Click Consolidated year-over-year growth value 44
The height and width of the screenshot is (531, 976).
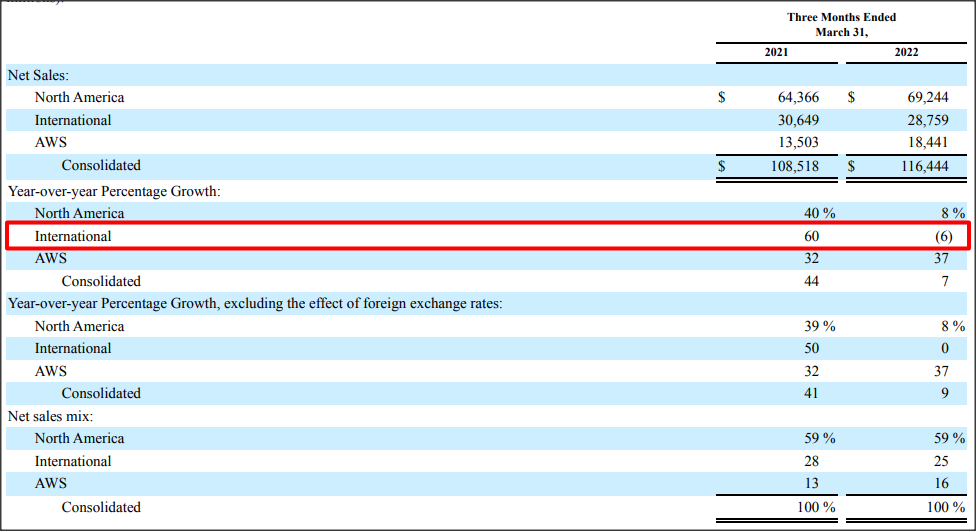(x=811, y=281)
